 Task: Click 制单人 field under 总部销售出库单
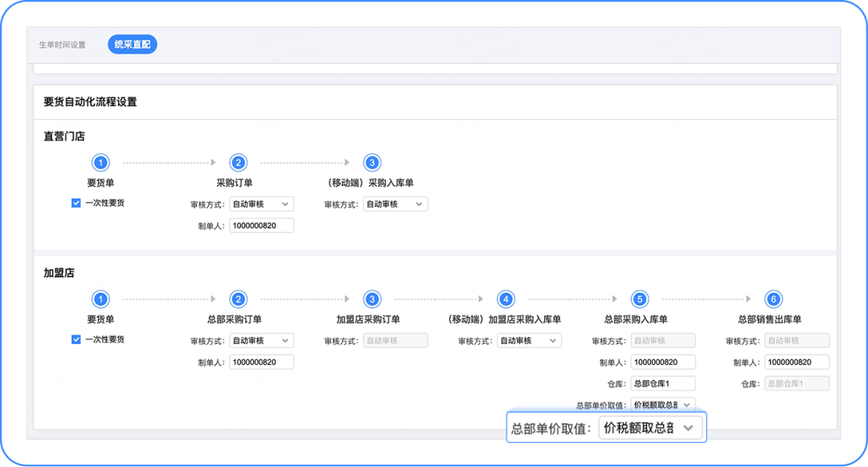click(x=796, y=363)
